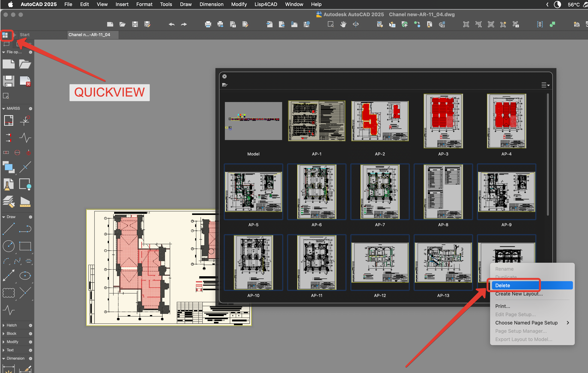Click the MARSS floor plan icon
588x373 pixels.
8,120
